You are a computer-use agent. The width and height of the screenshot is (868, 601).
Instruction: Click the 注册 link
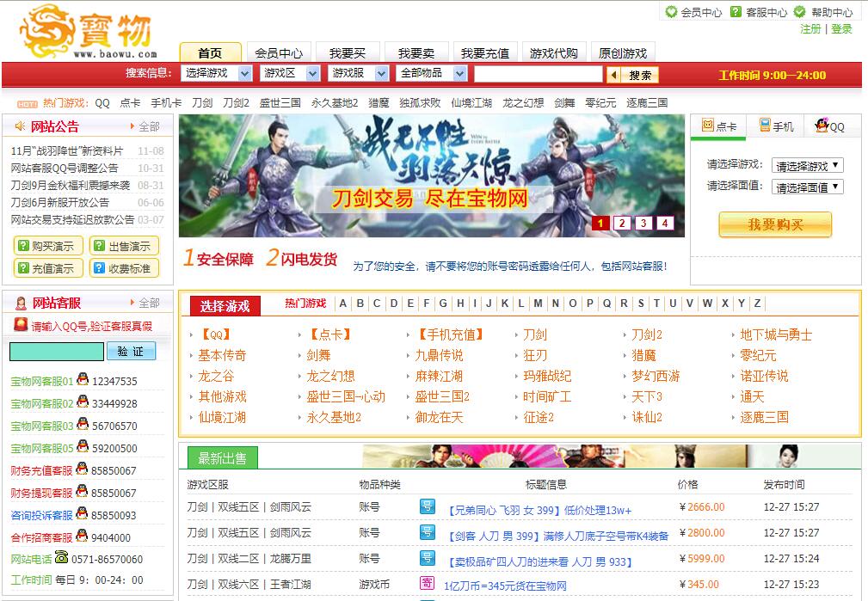pyautogui.click(x=810, y=28)
